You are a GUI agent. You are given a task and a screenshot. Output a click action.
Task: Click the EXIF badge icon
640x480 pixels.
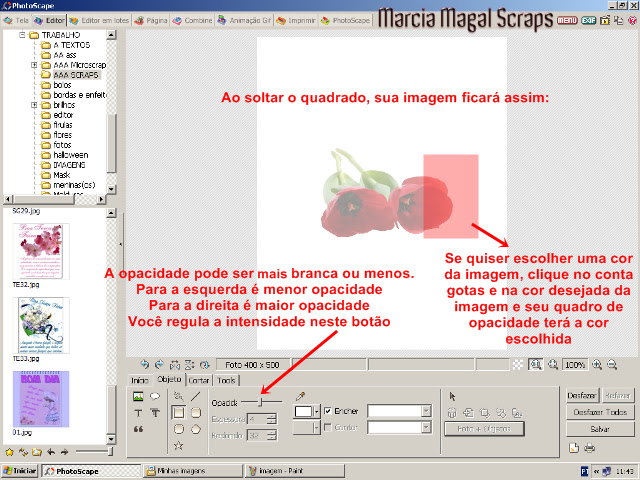pos(589,20)
